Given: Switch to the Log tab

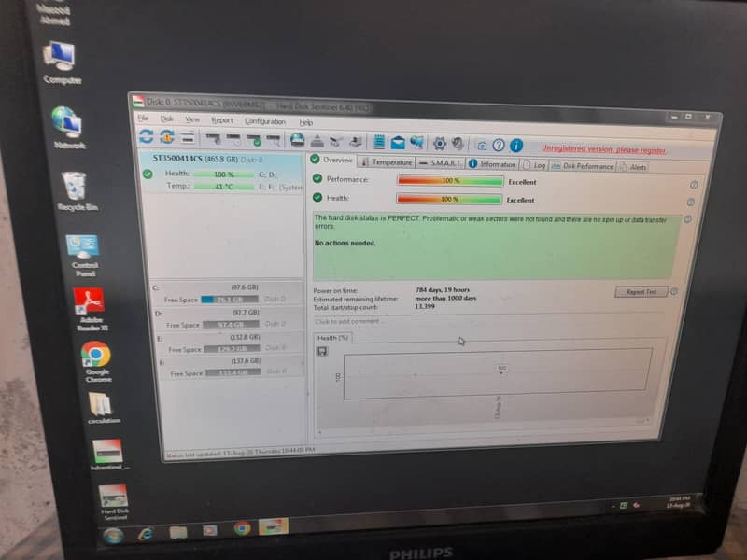Looking at the screenshot, I should pos(534,165).
